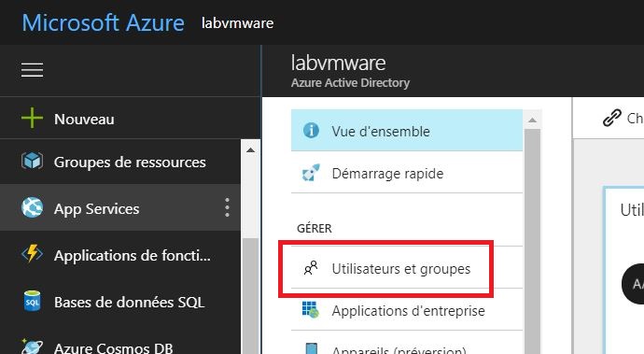Click the blade menu scroll up arrow

[532, 120]
